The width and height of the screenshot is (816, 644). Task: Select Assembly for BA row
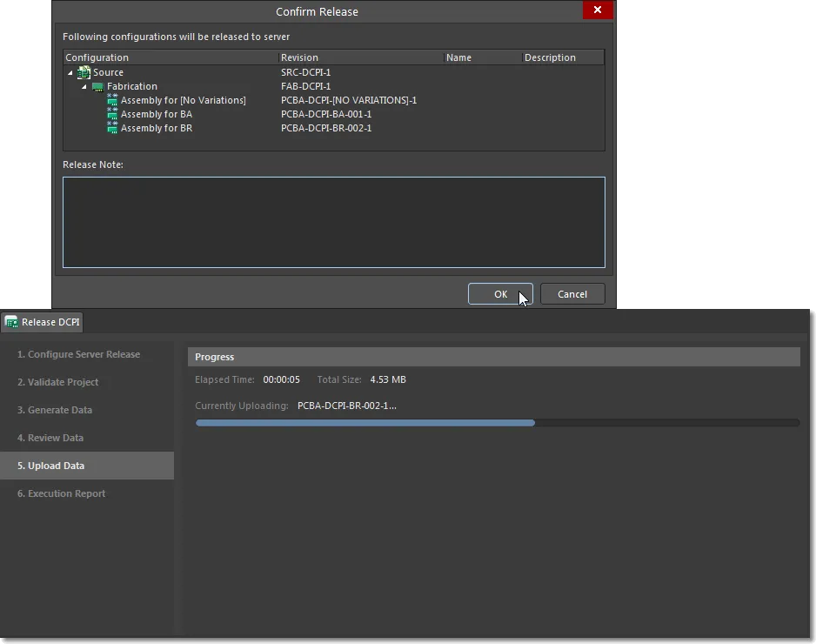157,114
